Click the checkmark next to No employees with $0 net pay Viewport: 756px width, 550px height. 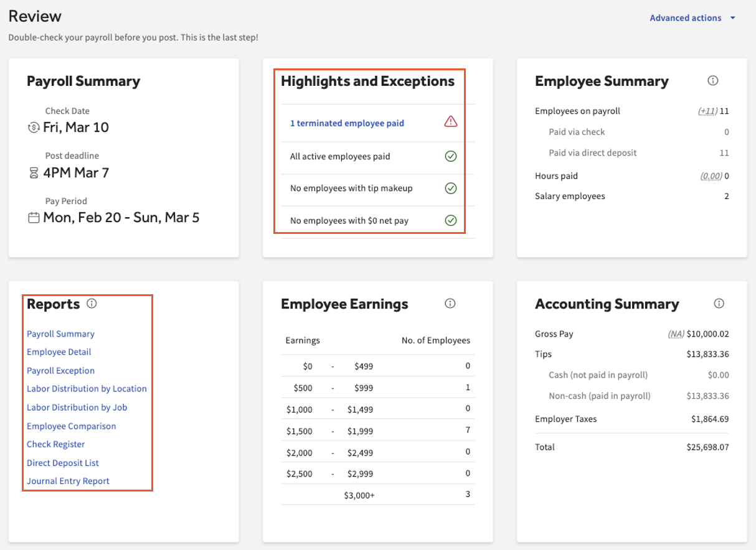click(451, 220)
